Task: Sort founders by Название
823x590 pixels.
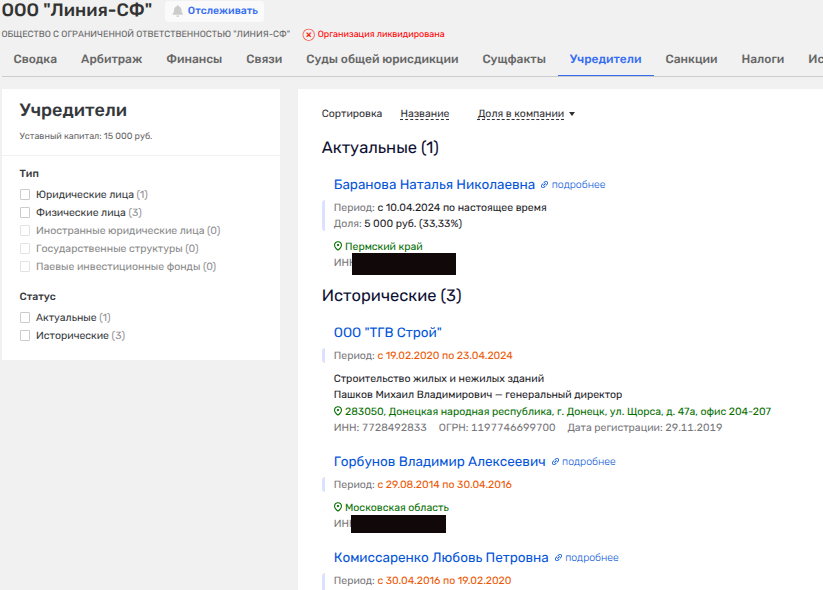Action: click(424, 114)
